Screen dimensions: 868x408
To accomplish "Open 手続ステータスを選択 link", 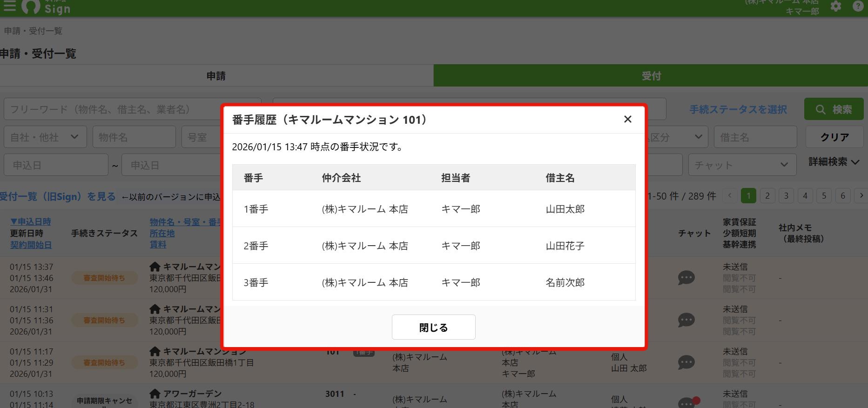I will [738, 110].
